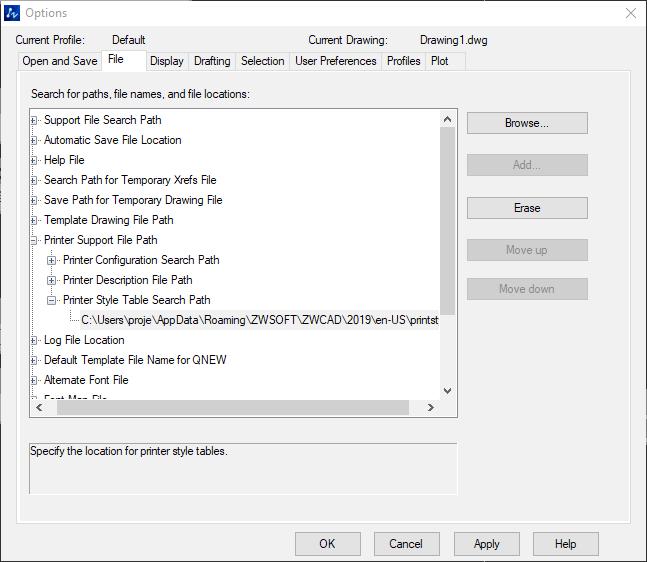
Task: Switch to the Open and Save tab
Action: coord(60,61)
